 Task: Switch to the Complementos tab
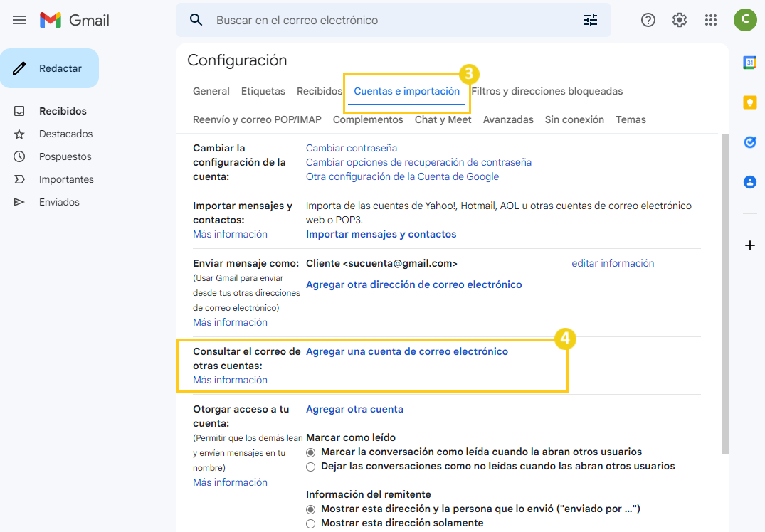coord(368,119)
